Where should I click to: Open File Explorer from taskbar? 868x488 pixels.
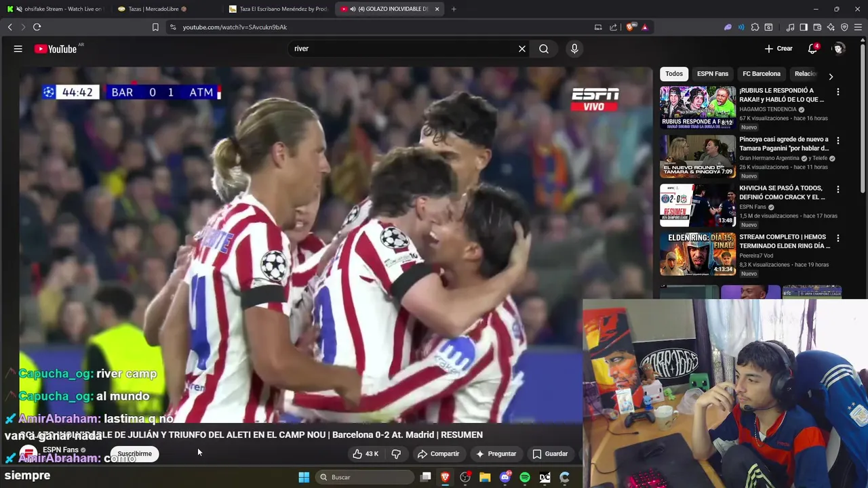coord(485,477)
